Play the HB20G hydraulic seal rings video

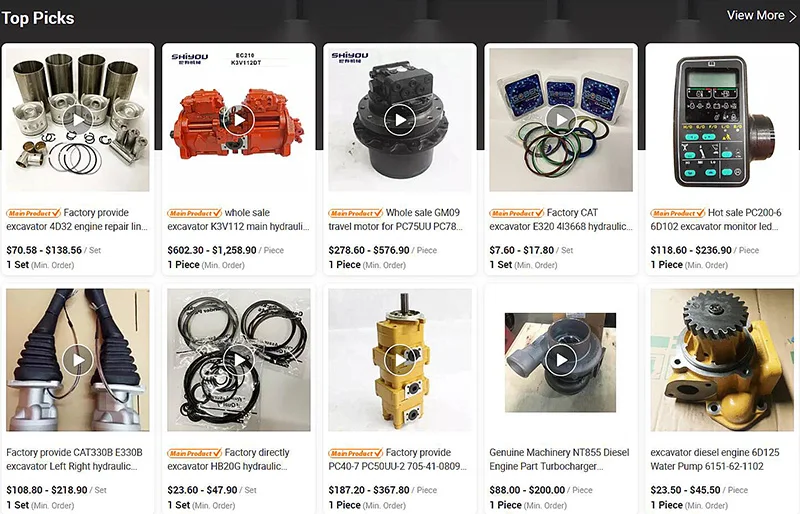click(239, 360)
